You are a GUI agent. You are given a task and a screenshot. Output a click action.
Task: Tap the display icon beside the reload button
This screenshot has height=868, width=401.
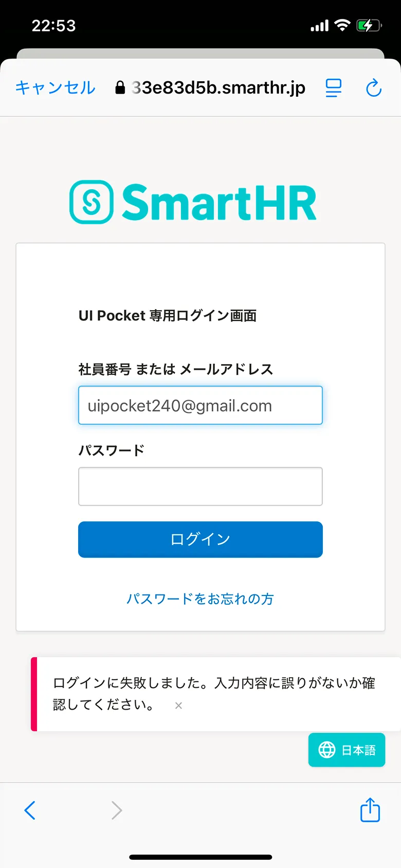333,88
